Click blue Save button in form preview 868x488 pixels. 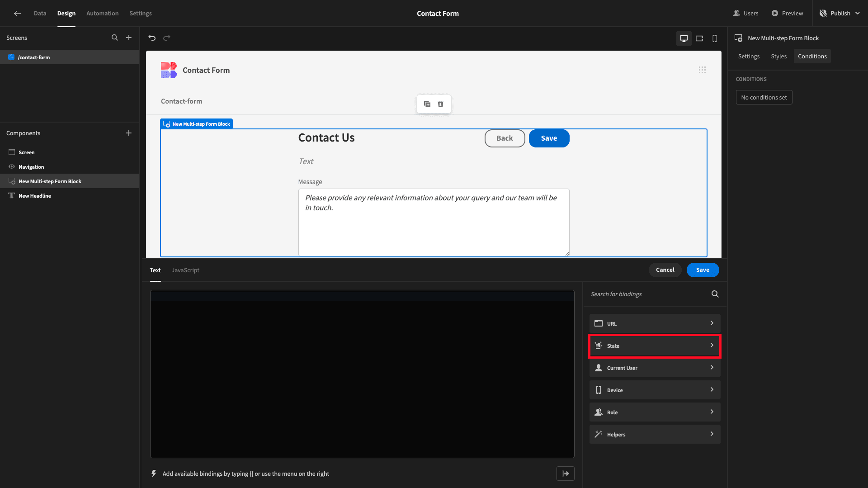(x=549, y=138)
